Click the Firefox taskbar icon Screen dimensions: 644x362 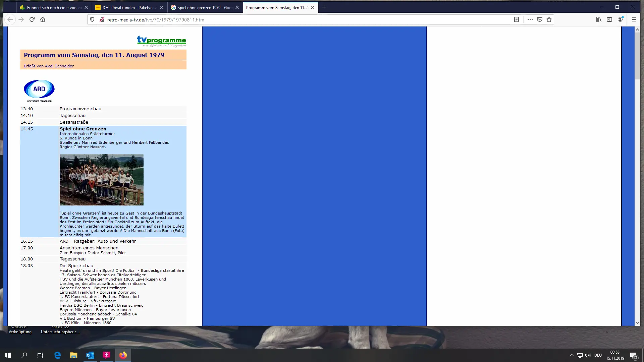point(123,355)
